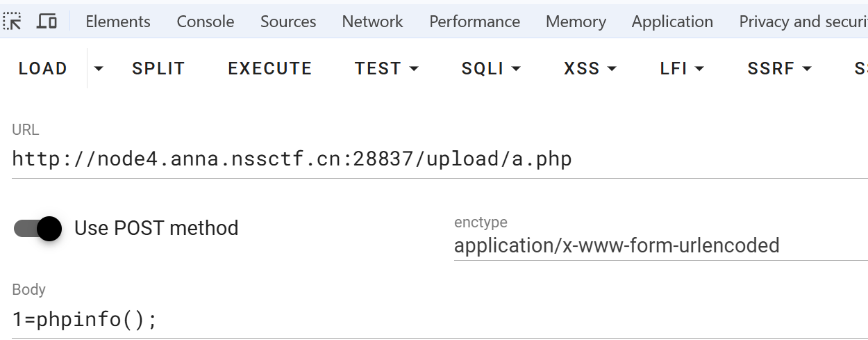Select the enctype combo box
The image size is (868, 340).
[x=660, y=245]
